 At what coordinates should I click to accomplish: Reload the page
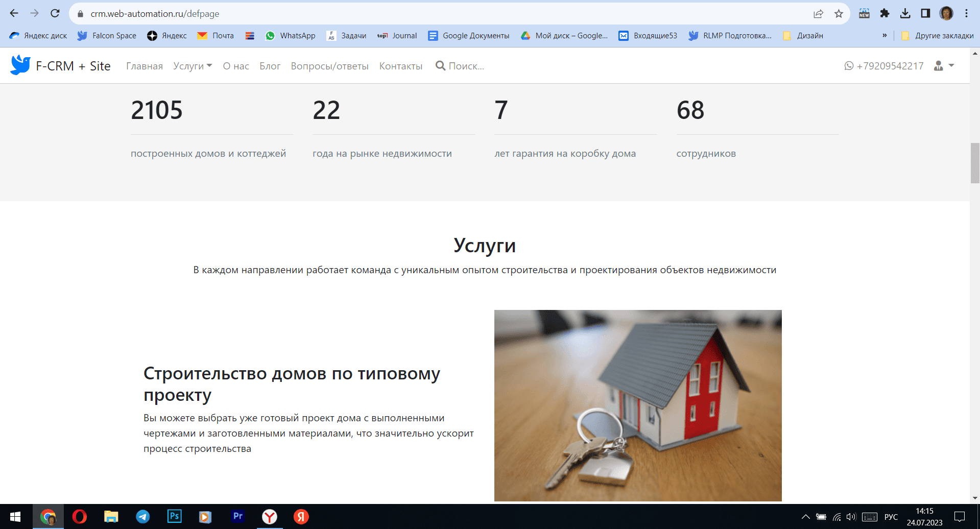tap(55, 14)
